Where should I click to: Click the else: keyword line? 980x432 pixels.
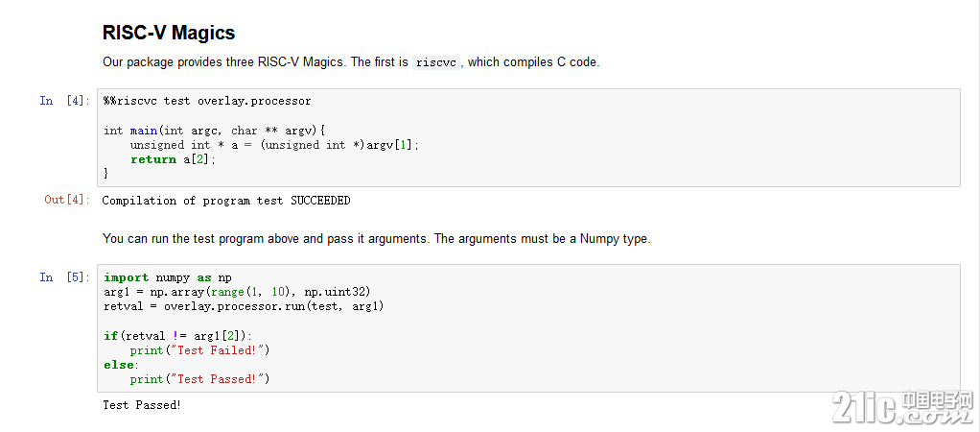(x=121, y=365)
